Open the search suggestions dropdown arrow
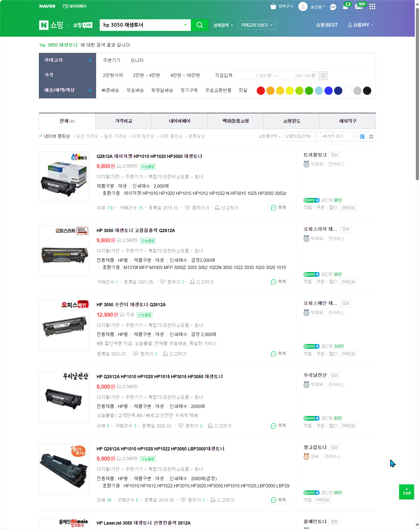Screen dimensions: 420x529 (x=185, y=25)
